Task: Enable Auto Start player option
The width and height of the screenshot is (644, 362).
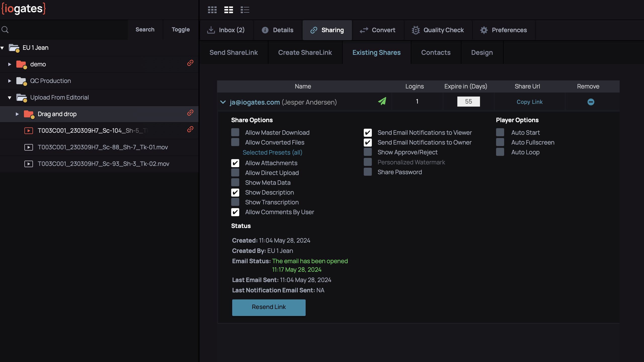Action: [500, 132]
